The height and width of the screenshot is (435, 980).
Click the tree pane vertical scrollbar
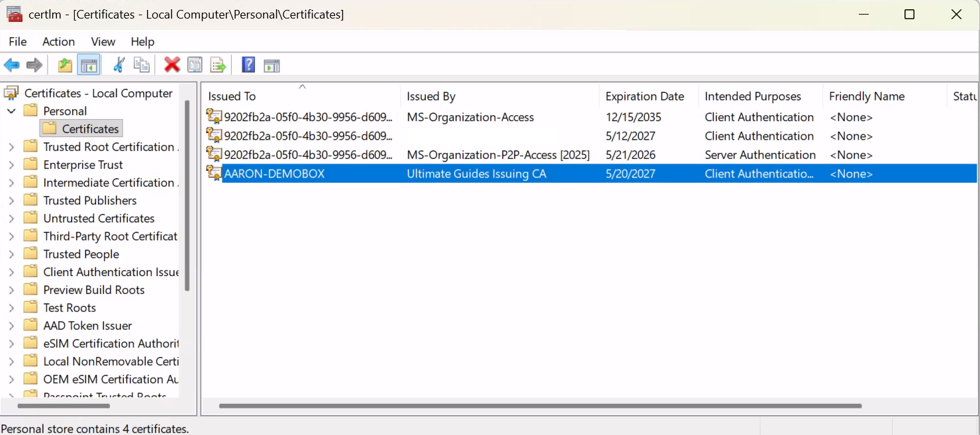[x=187, y=195]
